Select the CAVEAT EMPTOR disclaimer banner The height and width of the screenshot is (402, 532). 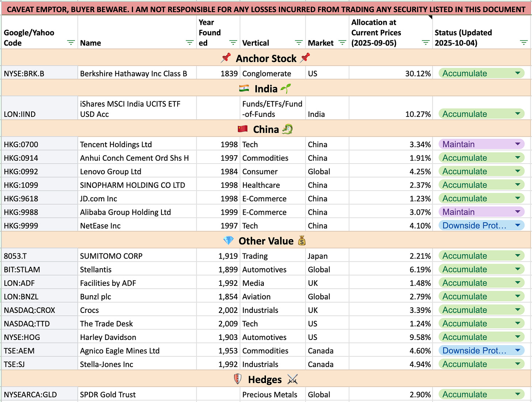click(266, 9)
